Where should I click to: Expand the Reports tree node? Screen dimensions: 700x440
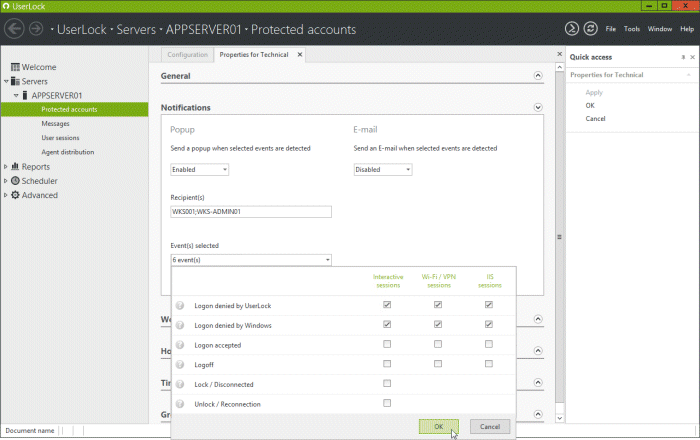5,166
